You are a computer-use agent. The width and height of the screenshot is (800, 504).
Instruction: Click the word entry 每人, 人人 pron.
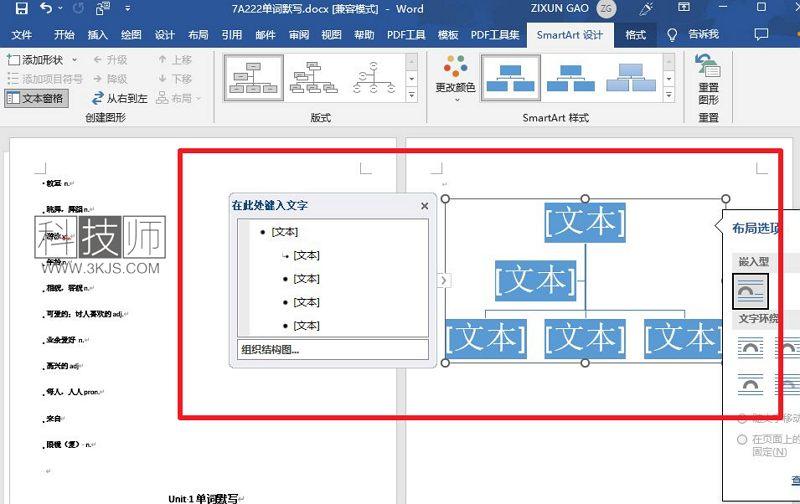pyautogui.click(x=74, y=392)
